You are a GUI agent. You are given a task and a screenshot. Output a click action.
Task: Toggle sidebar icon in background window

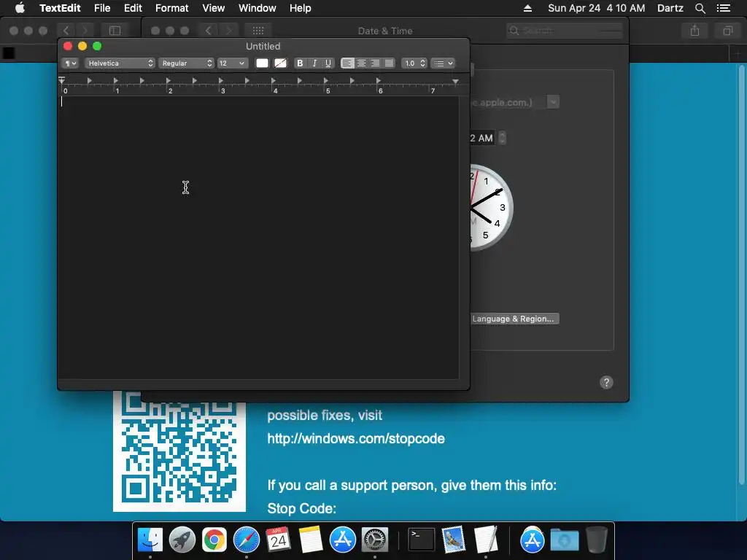115,31
